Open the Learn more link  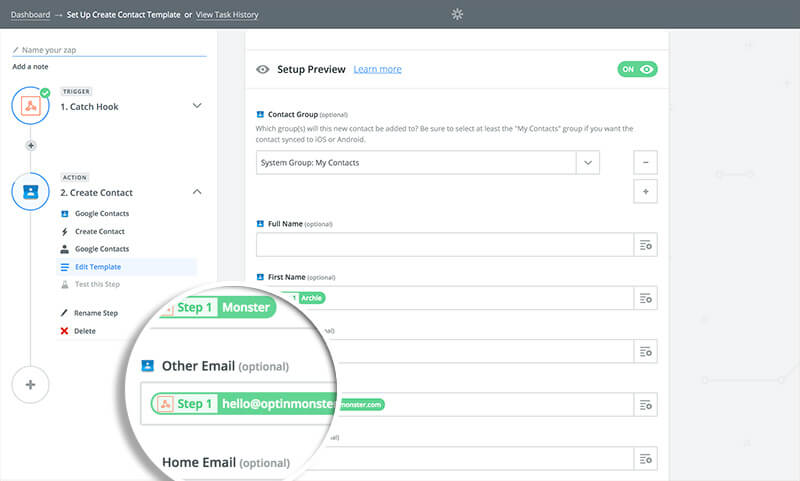[378, 69]
